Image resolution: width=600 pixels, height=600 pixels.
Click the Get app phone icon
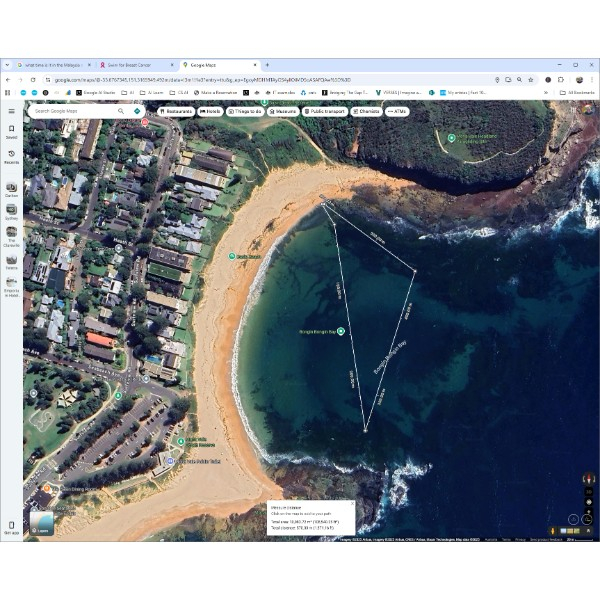coord(11,525)
